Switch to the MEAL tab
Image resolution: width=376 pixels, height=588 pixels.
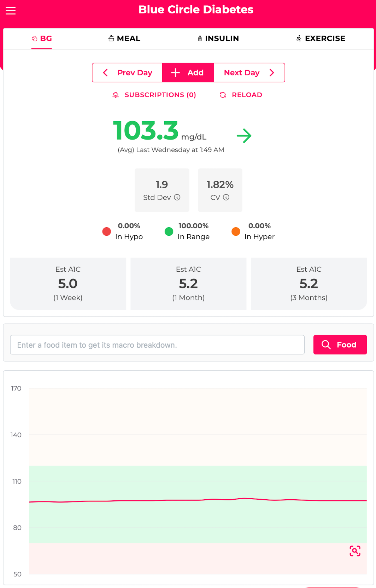point(124,39)
